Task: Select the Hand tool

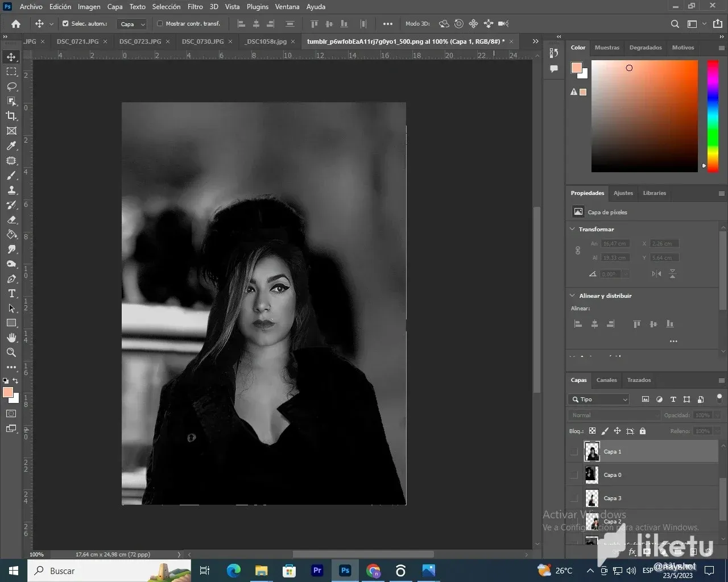Action: pyautogui.click(x=11, y=338)
